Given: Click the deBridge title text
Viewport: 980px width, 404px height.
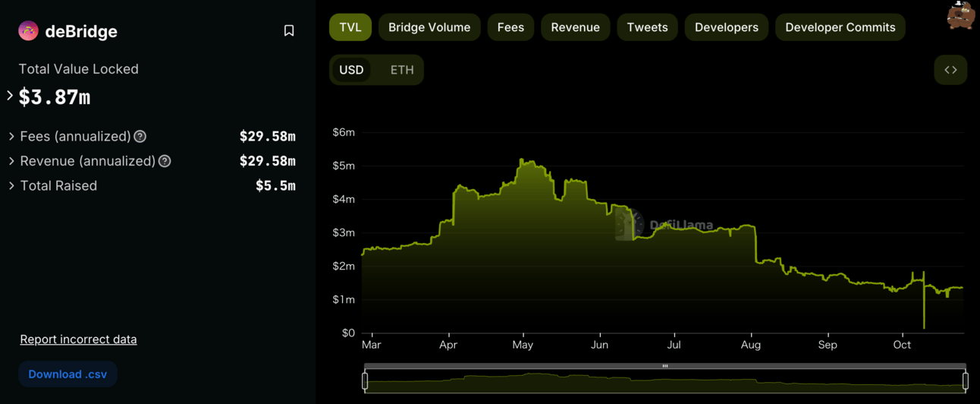Looking at the screenshot, I should pos(81,31).
